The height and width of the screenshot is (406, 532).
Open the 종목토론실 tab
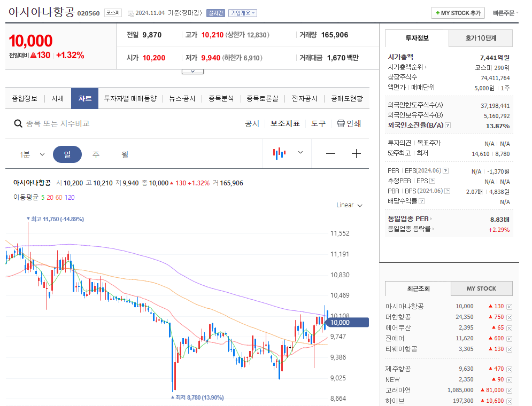point(263,99)
